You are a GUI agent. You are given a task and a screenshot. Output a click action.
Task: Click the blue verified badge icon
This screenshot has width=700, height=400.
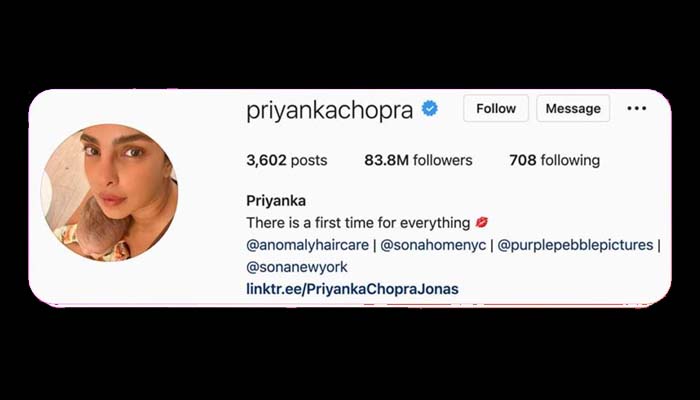point(429,108)
